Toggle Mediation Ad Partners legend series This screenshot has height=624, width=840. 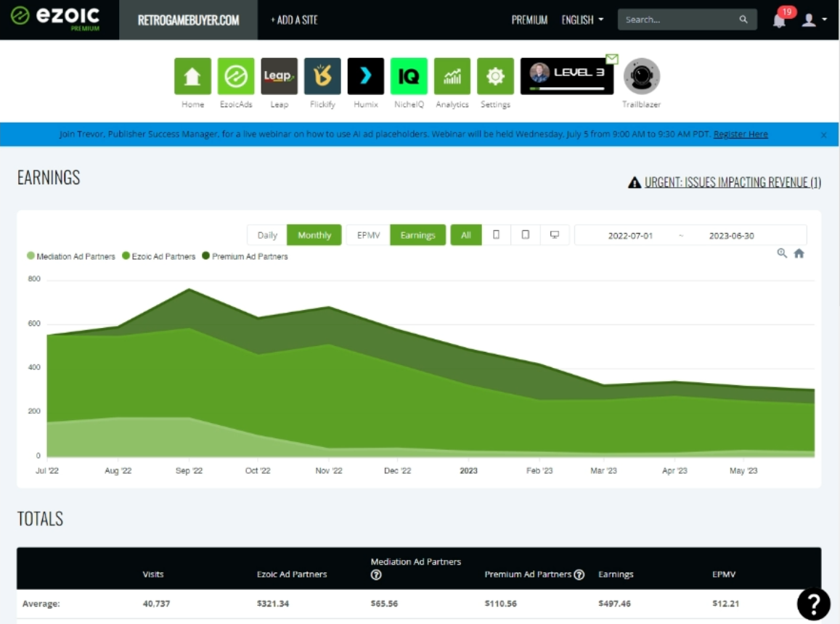[x=71, y=257]
